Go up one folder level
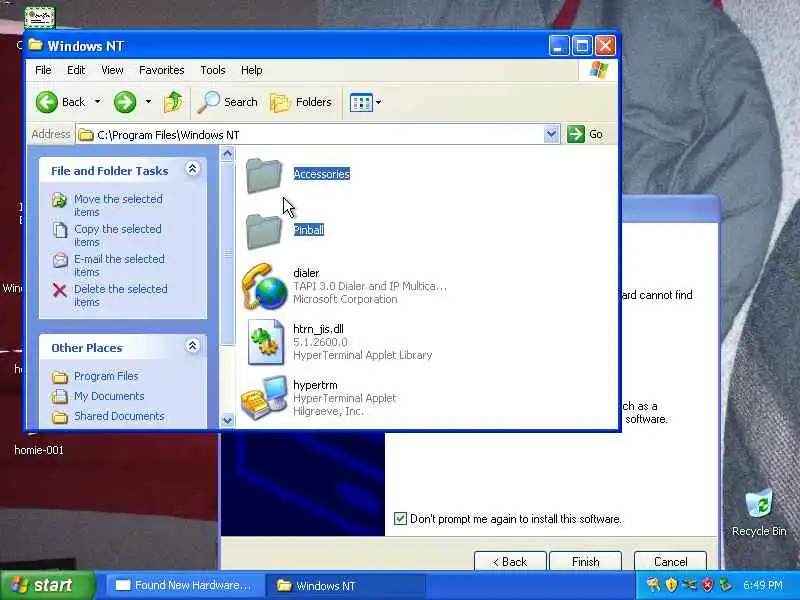800x600 pixels. tap(173, 102)
